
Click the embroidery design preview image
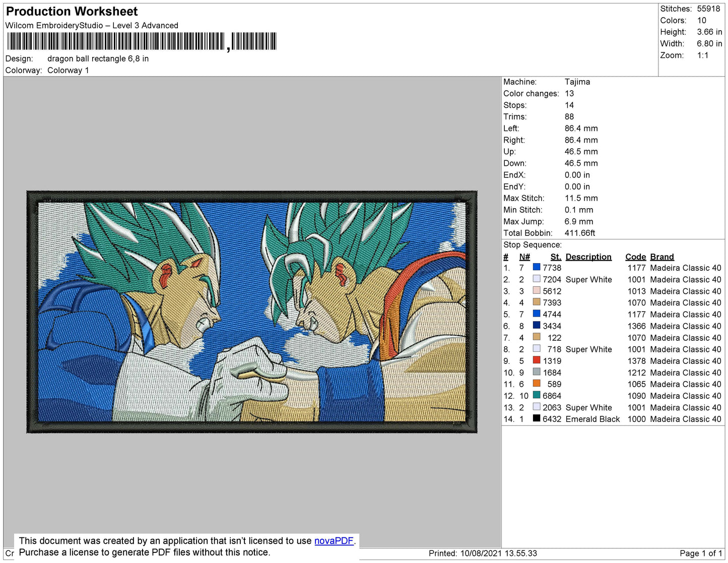point(252,312)
